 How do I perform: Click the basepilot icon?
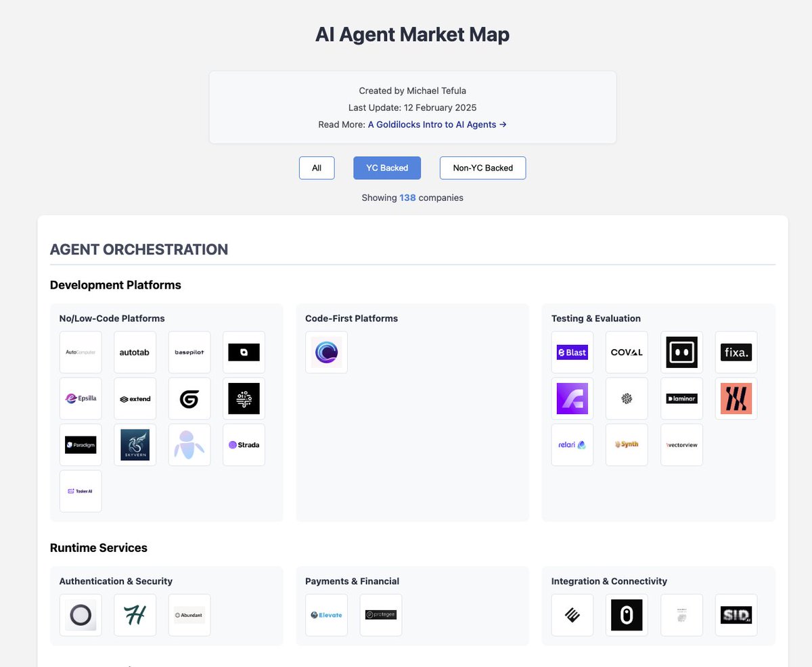189,352
